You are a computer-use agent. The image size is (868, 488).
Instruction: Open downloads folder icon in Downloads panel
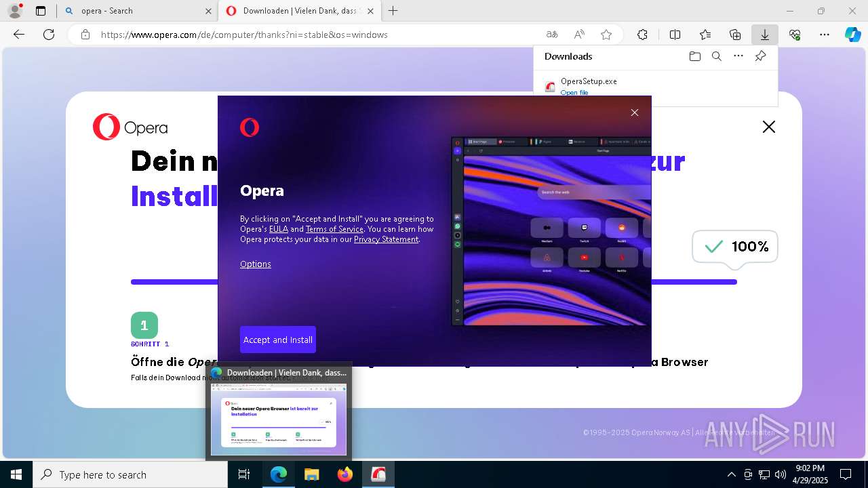(x=694, y=56)
